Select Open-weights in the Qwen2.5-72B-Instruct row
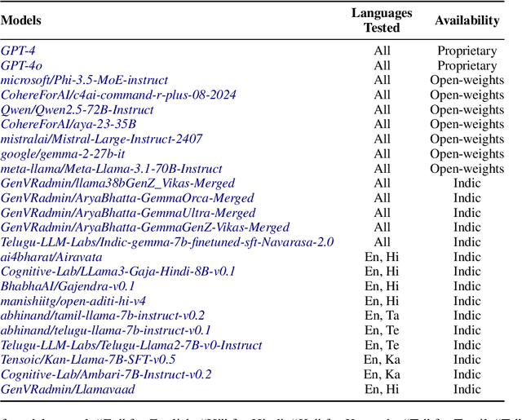The height and width of the screenshot is (420, 522). (467, 110)
